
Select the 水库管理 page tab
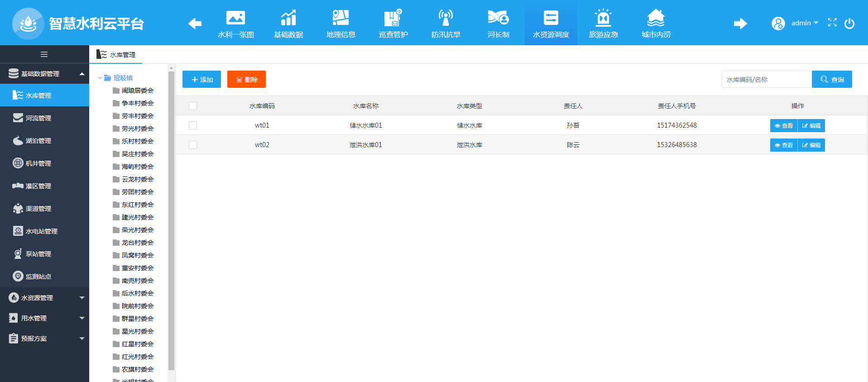tap(116, 55)
